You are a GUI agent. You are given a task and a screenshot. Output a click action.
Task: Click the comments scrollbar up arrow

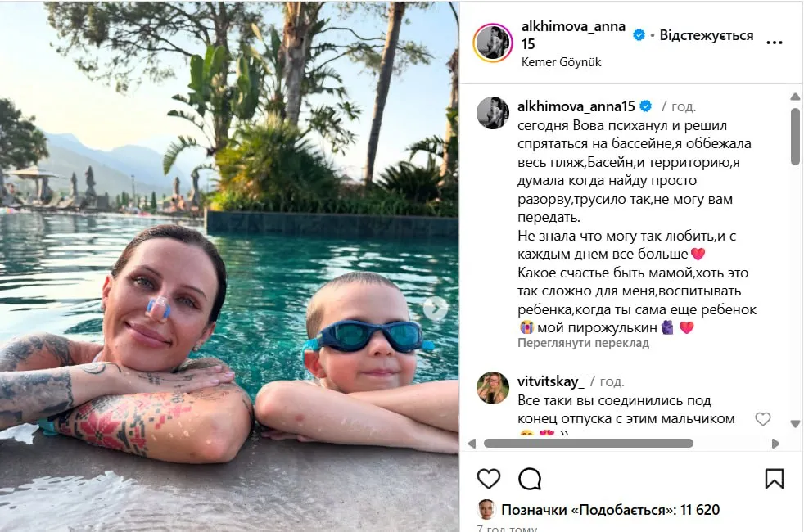[795, 97]
